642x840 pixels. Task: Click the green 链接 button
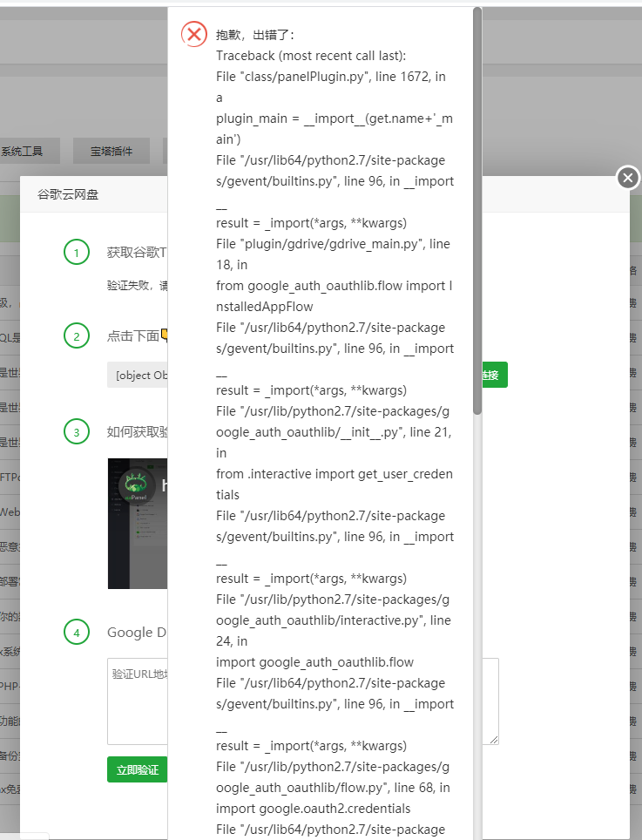[494, 375]
